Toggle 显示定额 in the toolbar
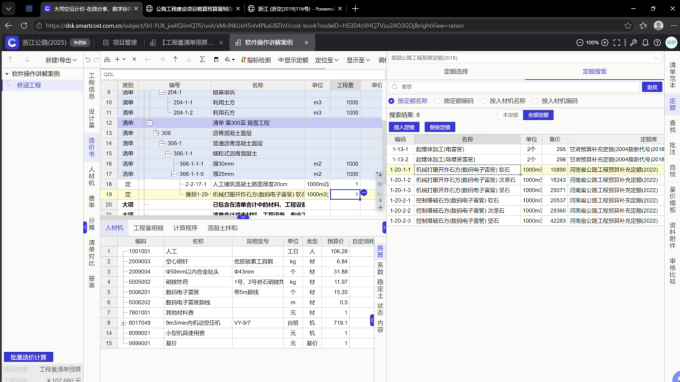The height and width of the screenshot is (382, 680). click(293, 60)
